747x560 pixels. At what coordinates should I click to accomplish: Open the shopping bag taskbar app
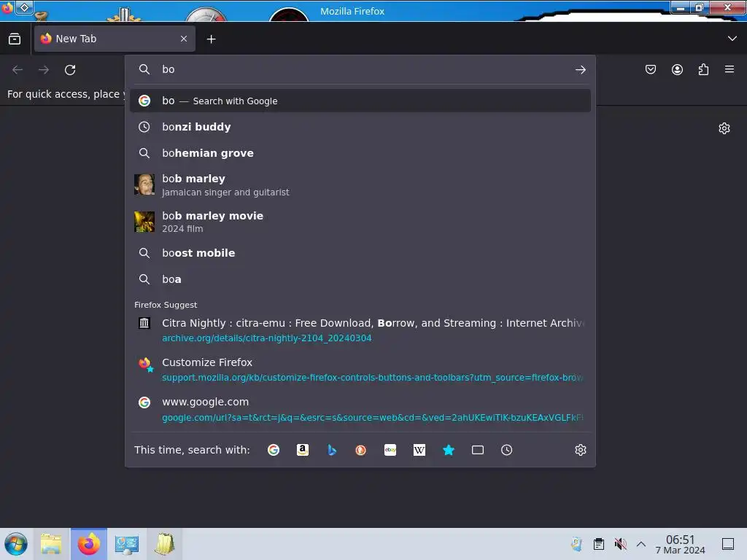[x=164, y=544]
